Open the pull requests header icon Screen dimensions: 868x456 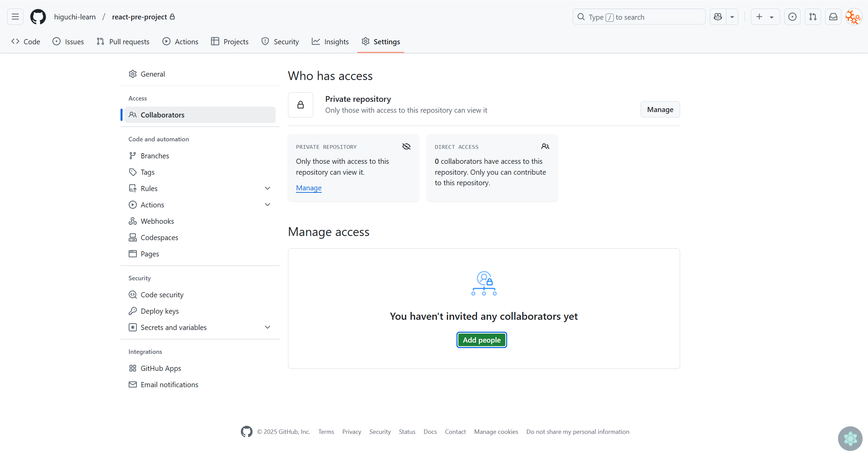tap(813, 17)
